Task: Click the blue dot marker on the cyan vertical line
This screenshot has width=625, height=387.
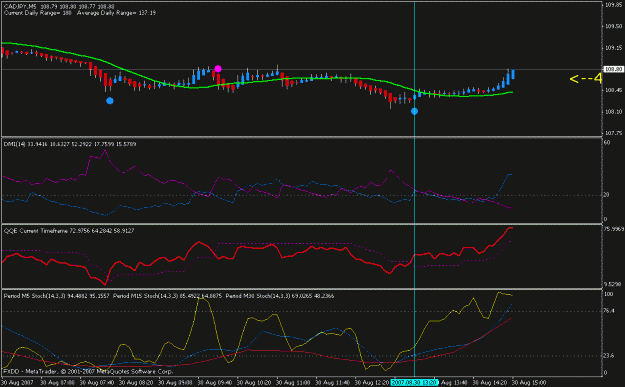Action: [x=415, y=111]
